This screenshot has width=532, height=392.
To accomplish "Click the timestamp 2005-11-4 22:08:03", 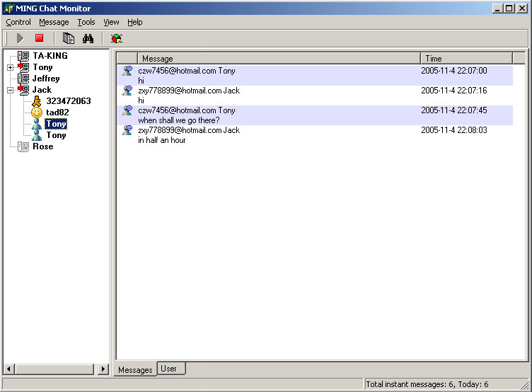I will [454, 130].
